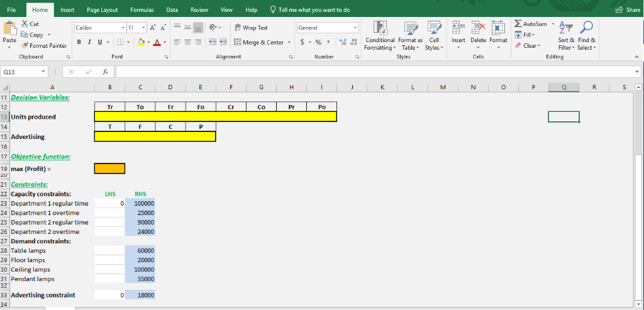Align text left

[177, 42]
